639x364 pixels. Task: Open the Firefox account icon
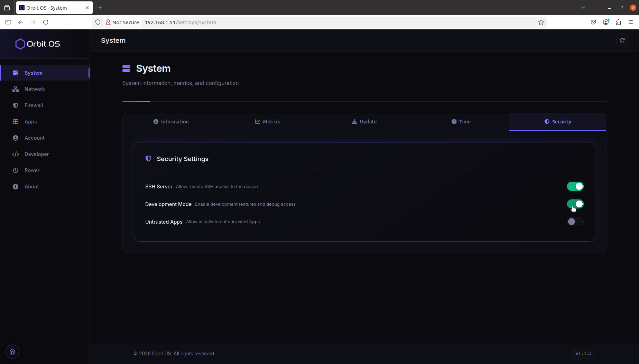[606, 22]
